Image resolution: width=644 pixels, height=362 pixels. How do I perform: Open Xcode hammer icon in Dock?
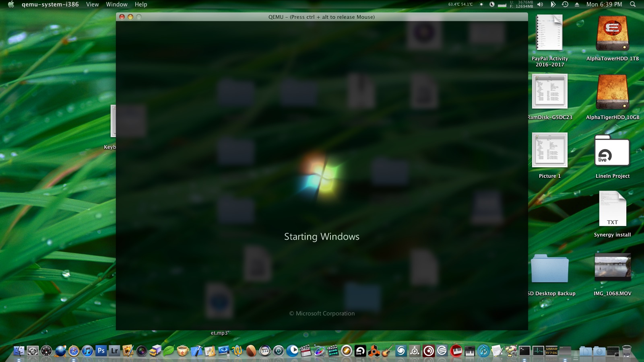[196, 351]
